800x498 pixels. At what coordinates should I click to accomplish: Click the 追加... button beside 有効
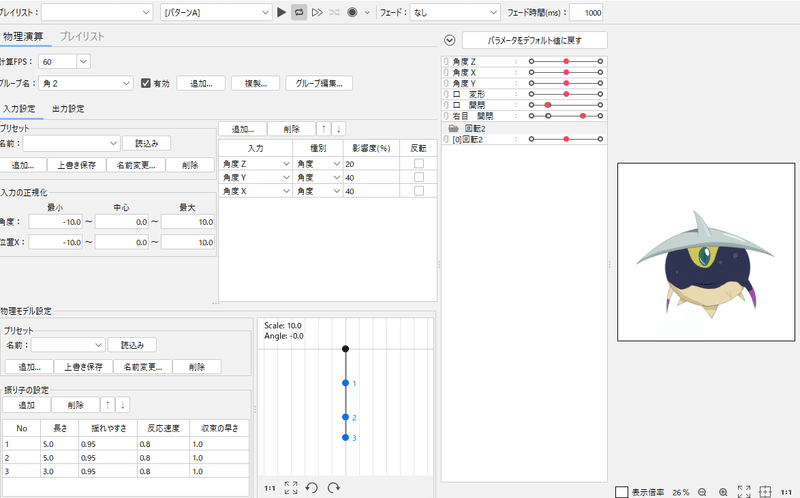[x=201, y=83]
